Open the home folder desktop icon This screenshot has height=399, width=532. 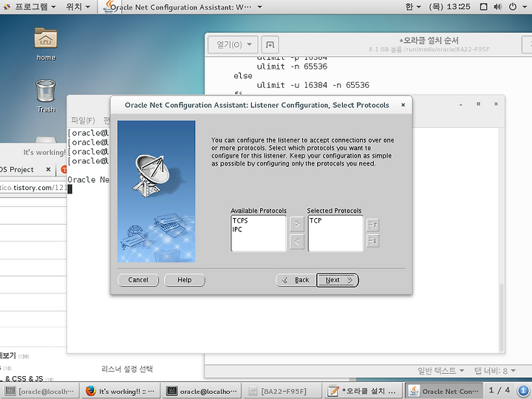coord(46,44)
